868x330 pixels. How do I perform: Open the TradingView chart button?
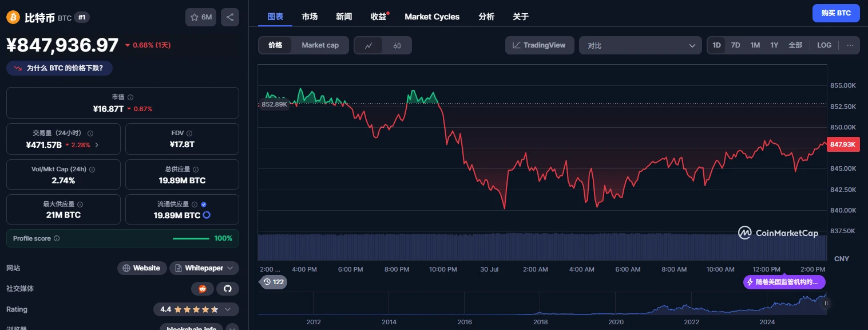tap(540, 45)
